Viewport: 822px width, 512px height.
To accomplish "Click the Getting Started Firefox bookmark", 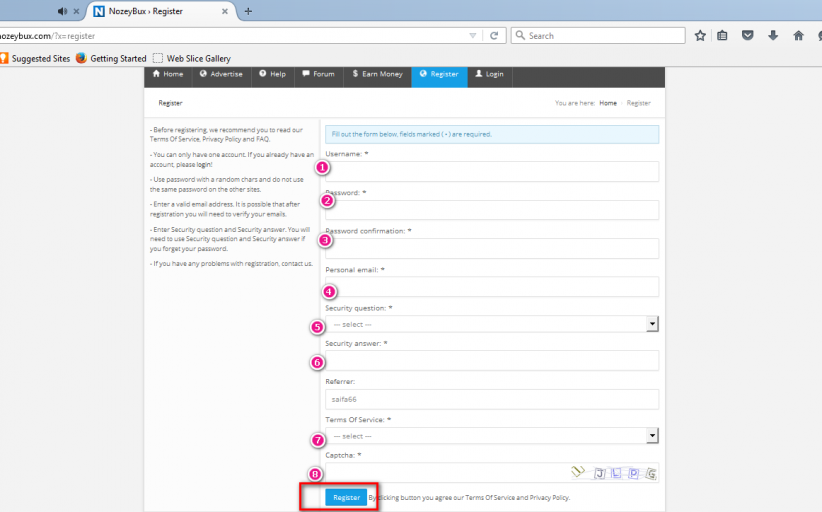I will 111,59.
